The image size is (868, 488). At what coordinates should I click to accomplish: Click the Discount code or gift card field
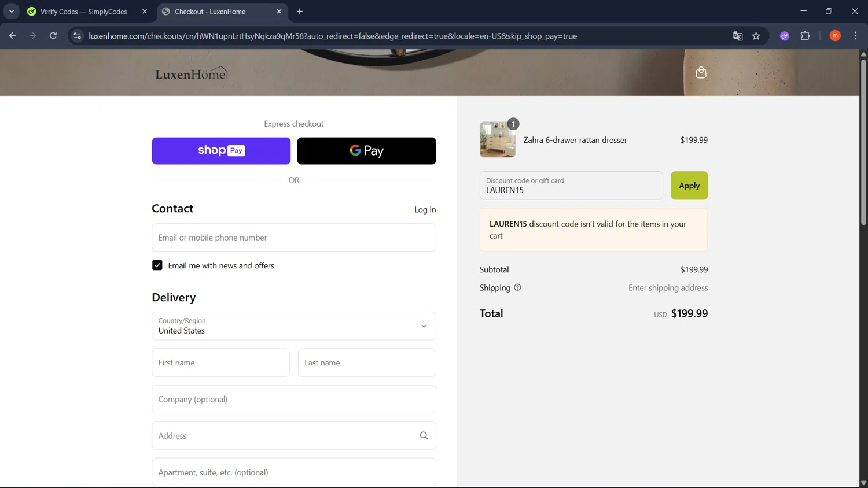click(571, 186)
